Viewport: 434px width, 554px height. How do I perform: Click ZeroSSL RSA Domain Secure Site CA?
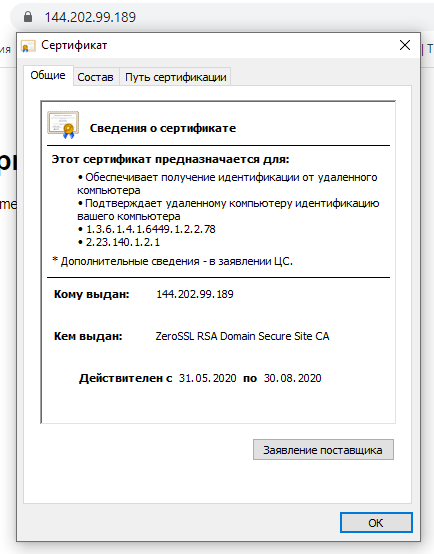242,336
